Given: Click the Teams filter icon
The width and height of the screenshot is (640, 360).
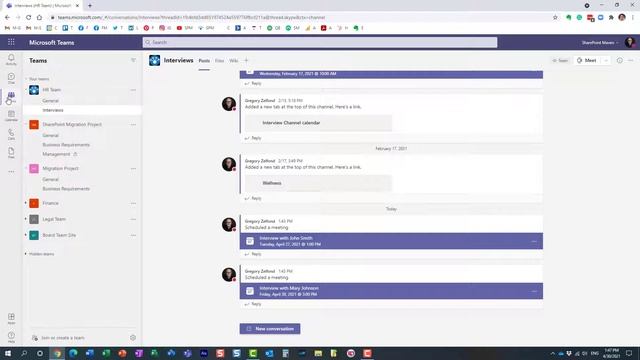Looking at the screenshot, I should [133, 60].
